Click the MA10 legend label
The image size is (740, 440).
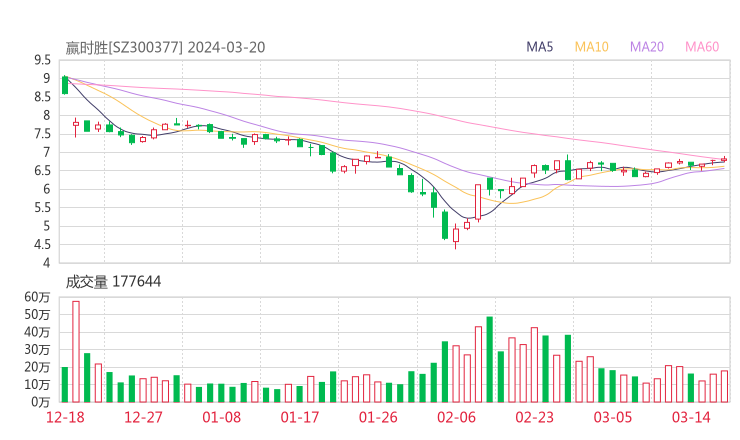pos(591,47)
